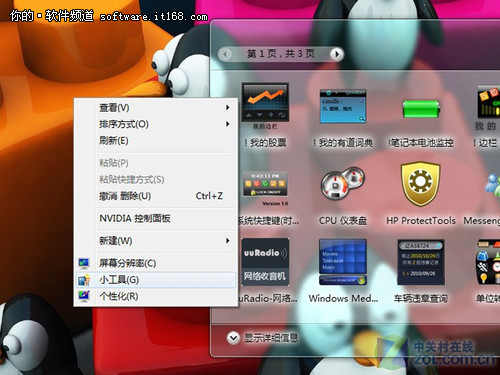Pick the green battery 笔记本电池监控 gadget
Screen dimensions: 500x375
(421, 109)
